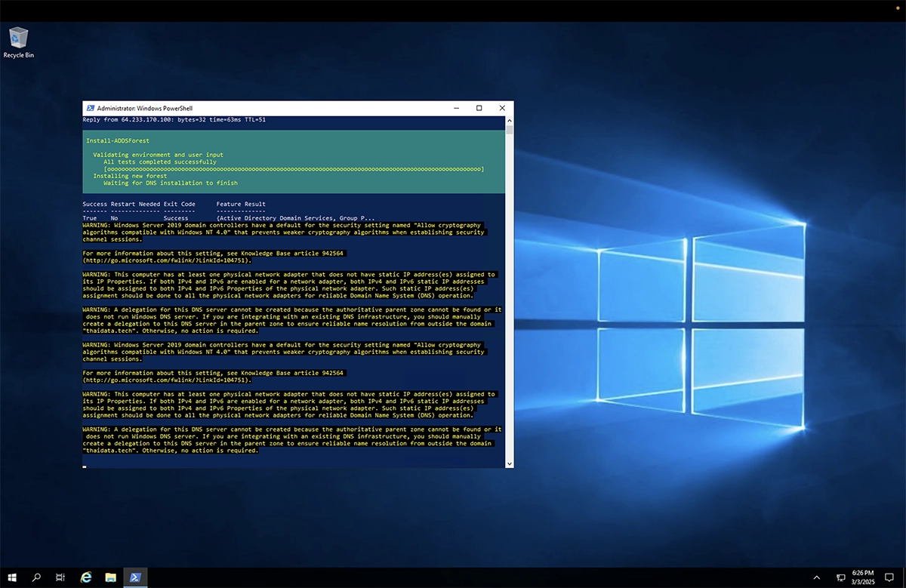
Task: Click the 'Reply from 64.233.170.100' line
Action: tap(174, 119)
